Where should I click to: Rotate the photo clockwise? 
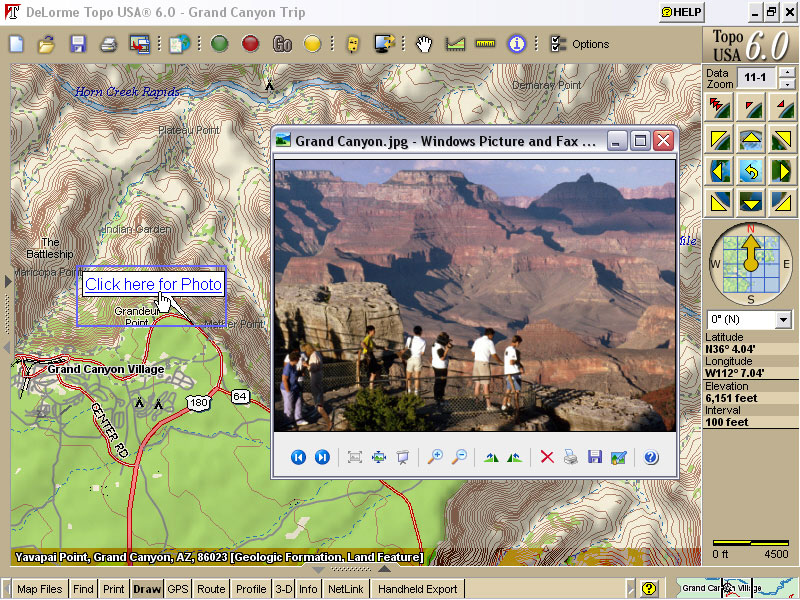pyautogui.click(x=491, y=457)
